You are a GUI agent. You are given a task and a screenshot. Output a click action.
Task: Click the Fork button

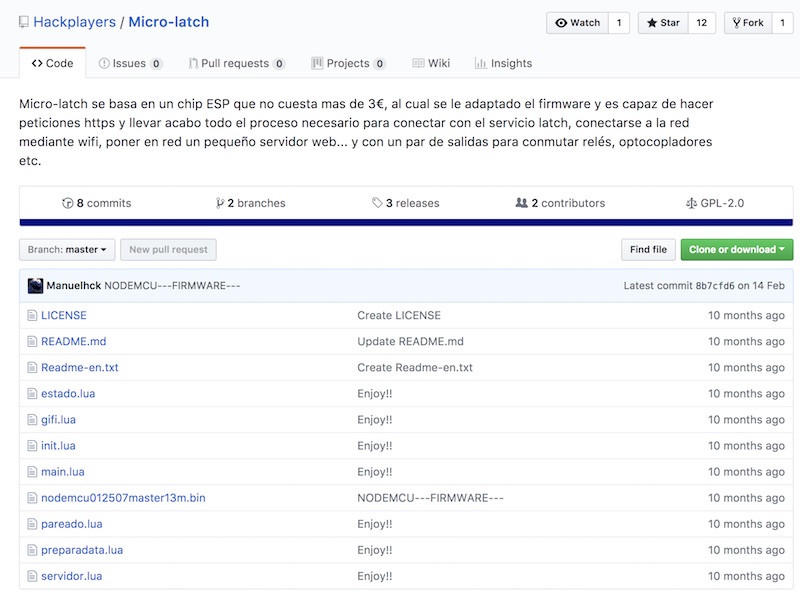pos(748,23)
